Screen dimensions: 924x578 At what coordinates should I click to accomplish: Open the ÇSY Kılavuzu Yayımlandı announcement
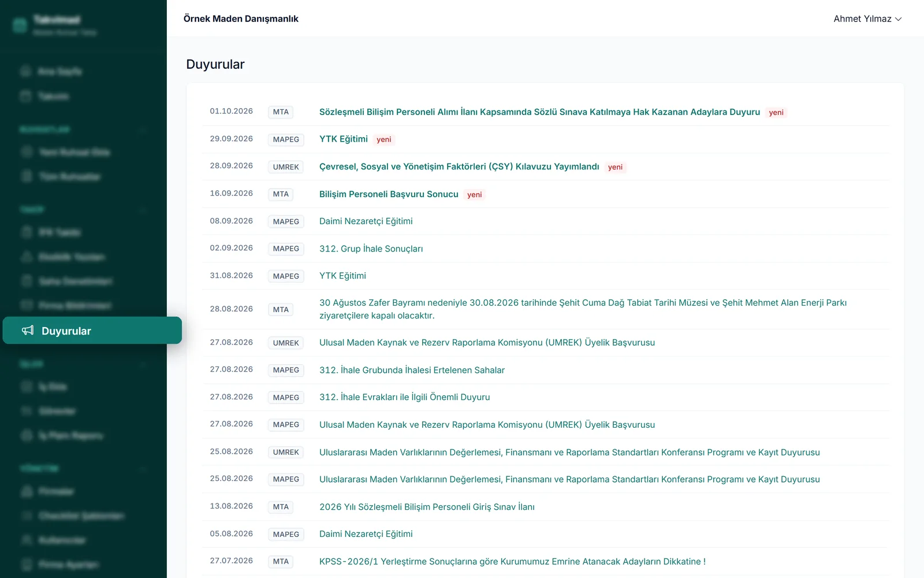pos(459,166)
